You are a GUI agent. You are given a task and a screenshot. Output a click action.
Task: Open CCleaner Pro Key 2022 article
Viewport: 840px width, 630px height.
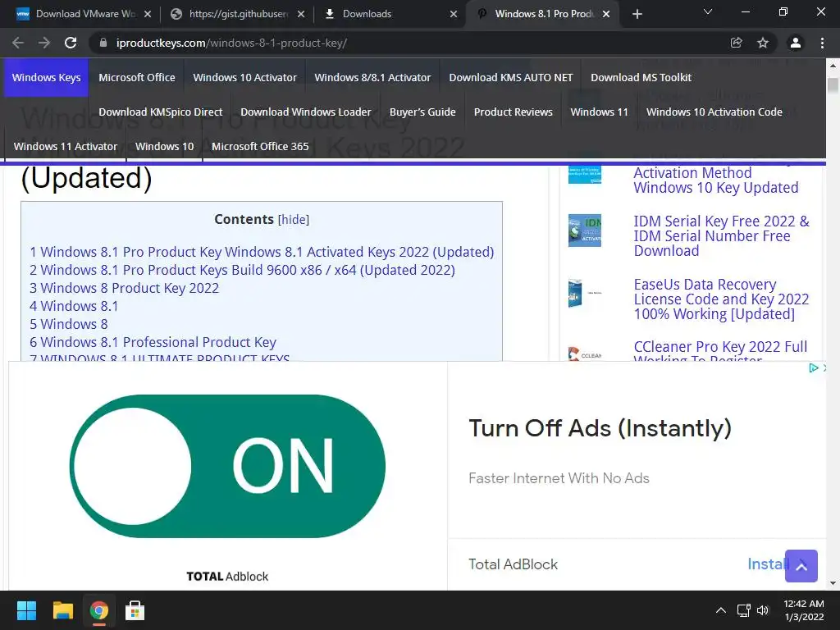pos(720,351)
